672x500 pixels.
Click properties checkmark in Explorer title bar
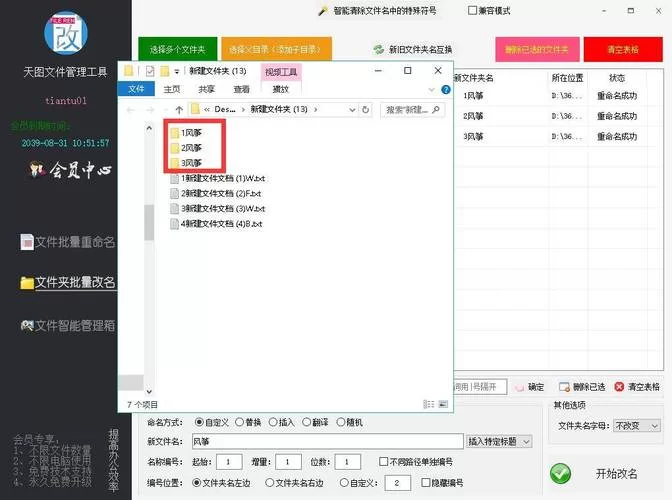click(150, 71)
